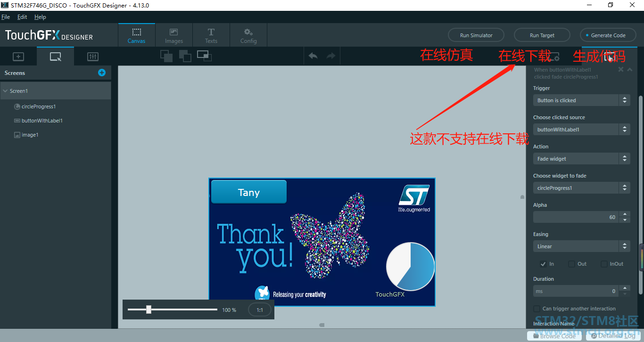Click the Duration ms input field
This screenshot has width=644, height=342.
point(576,291)
